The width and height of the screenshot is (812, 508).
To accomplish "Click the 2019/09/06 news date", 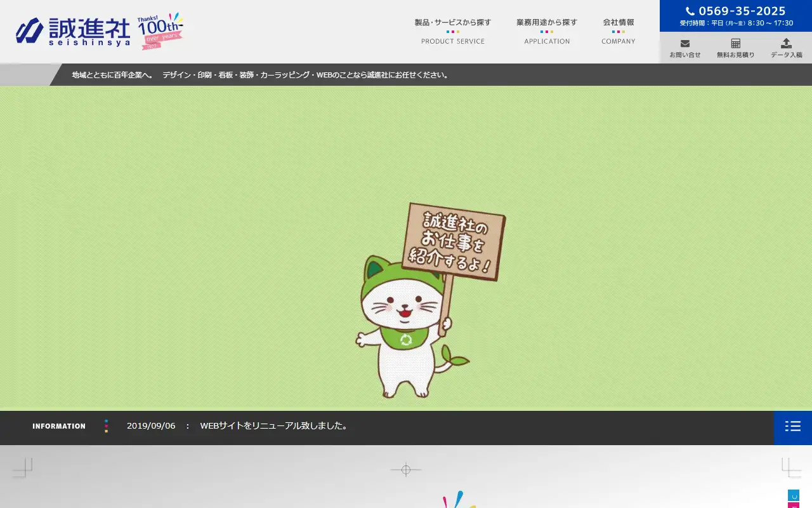I will (x=151, y=426).
